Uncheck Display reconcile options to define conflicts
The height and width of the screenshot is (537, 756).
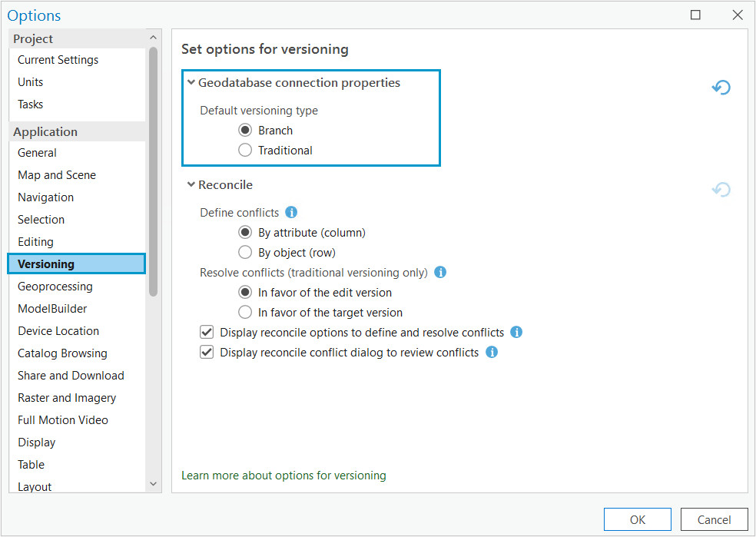pos(207,333)
